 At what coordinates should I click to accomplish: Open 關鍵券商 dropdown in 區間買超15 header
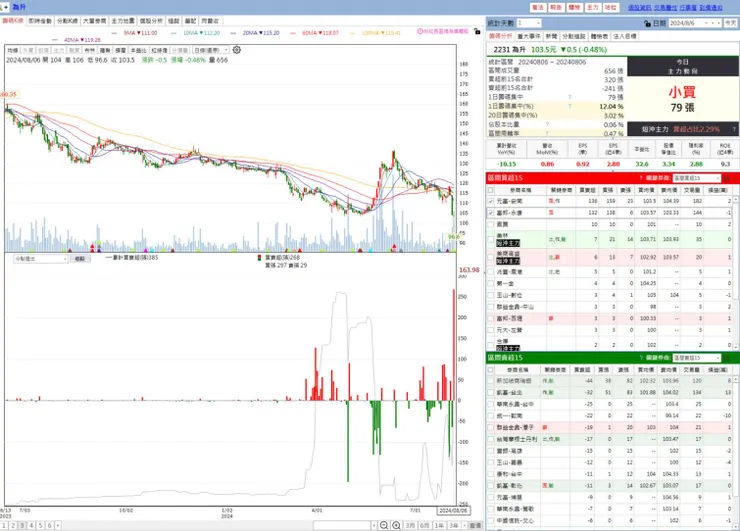point(697,178)
